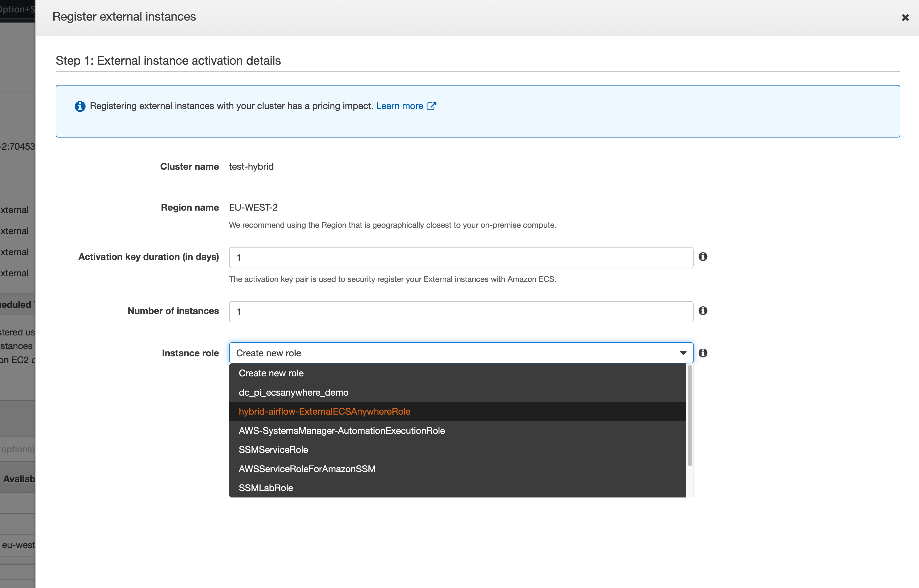Click the Instance role combo box
919x588 pixels.
[454, 353]
